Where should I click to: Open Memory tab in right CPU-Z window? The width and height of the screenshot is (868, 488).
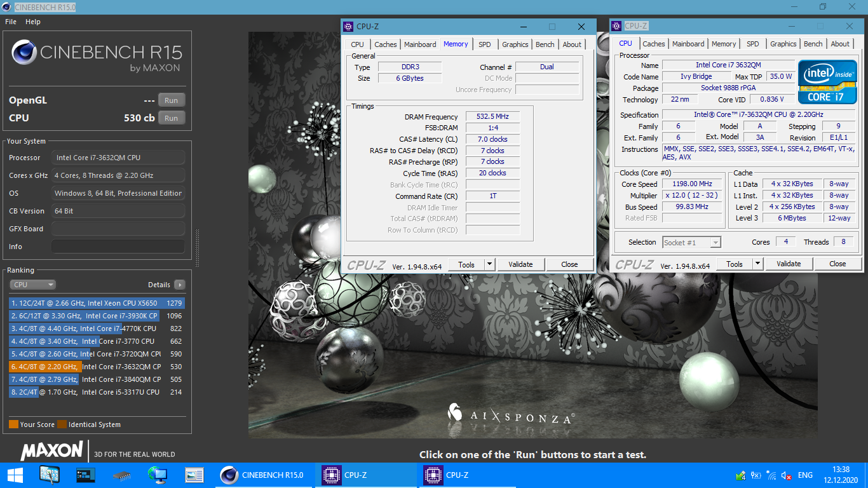[x=724, y=44]
